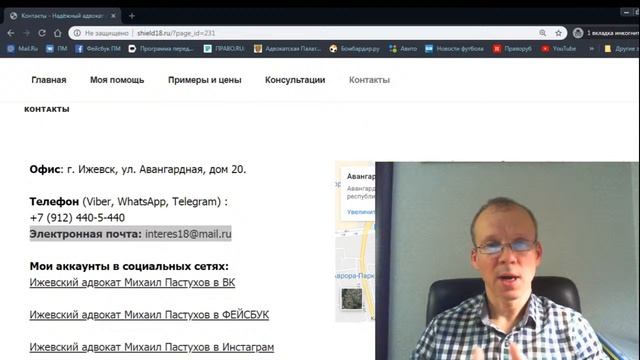This screenshot has height=360, width=640.
Task: Go to the Главная menu item
Action: pyautogui.click(x=49, y=80)
